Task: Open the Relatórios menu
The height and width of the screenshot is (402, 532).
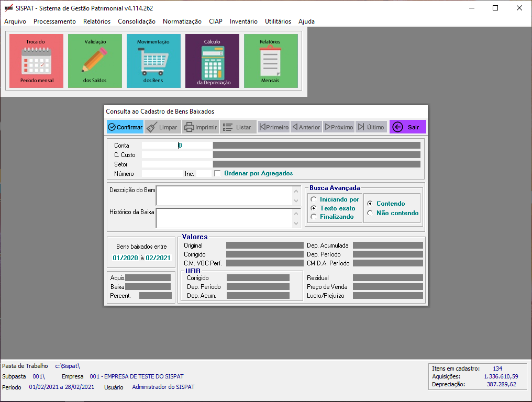Action: [x=97, y=21]
